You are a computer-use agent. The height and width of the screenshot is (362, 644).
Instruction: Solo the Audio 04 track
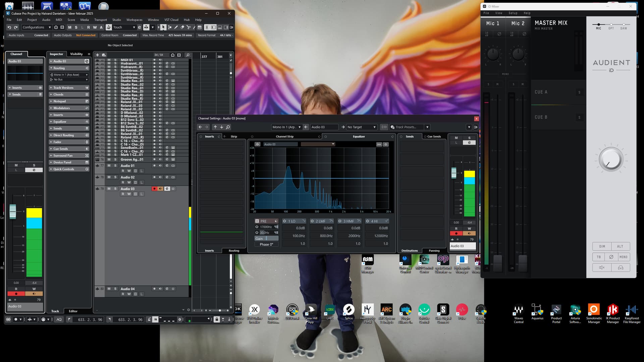(115, 289)
